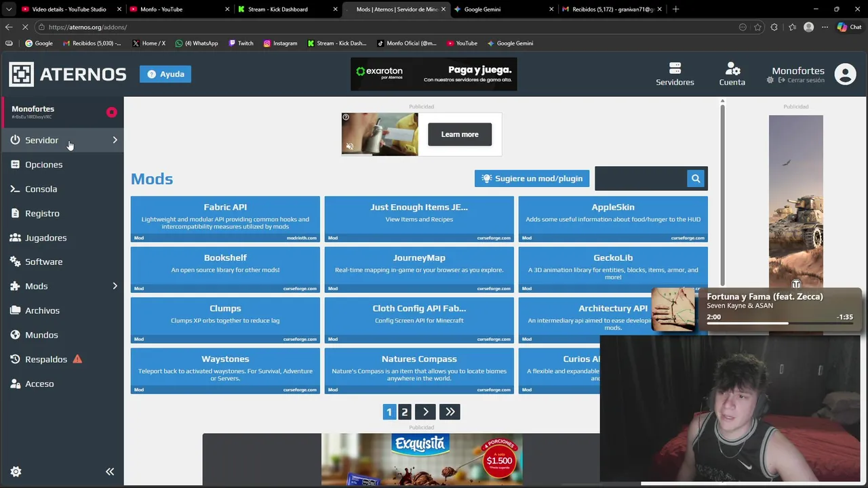The width and height of the screenshot is (868, 488).
Task: Seek in Fortuna y Fama progress bar
Action: (778, 323)
